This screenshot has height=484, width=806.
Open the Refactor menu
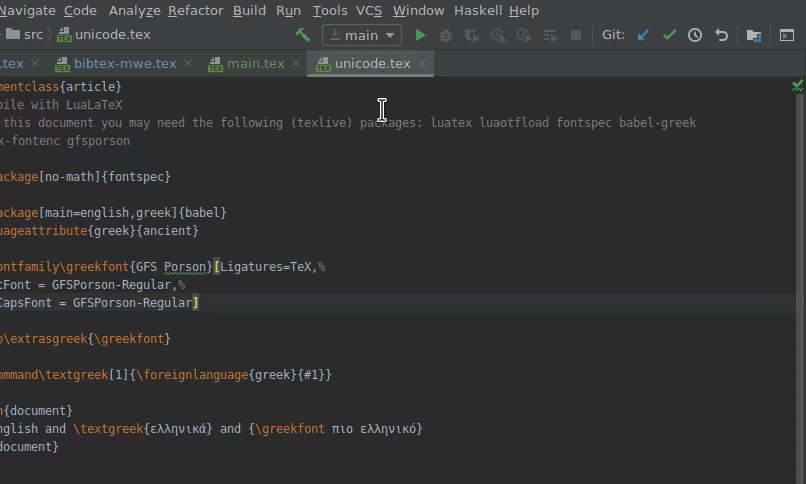point(195,10)
